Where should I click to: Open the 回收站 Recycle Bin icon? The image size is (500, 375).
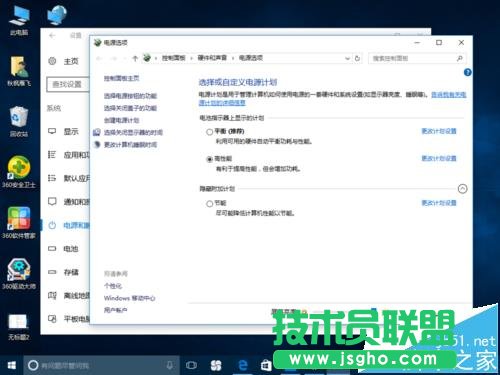click(19, 122)
